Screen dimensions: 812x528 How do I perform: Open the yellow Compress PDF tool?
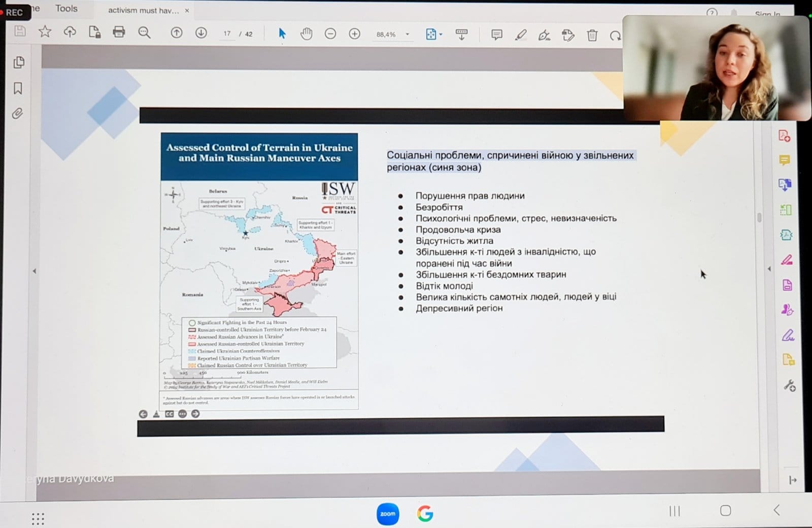[x=788, y=360]
